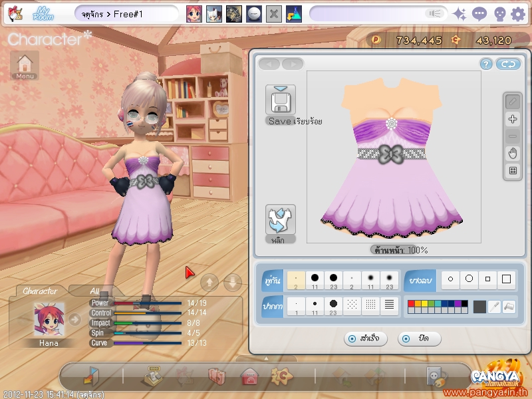
Task: Switch to the All tab
Action: (94, 291)
